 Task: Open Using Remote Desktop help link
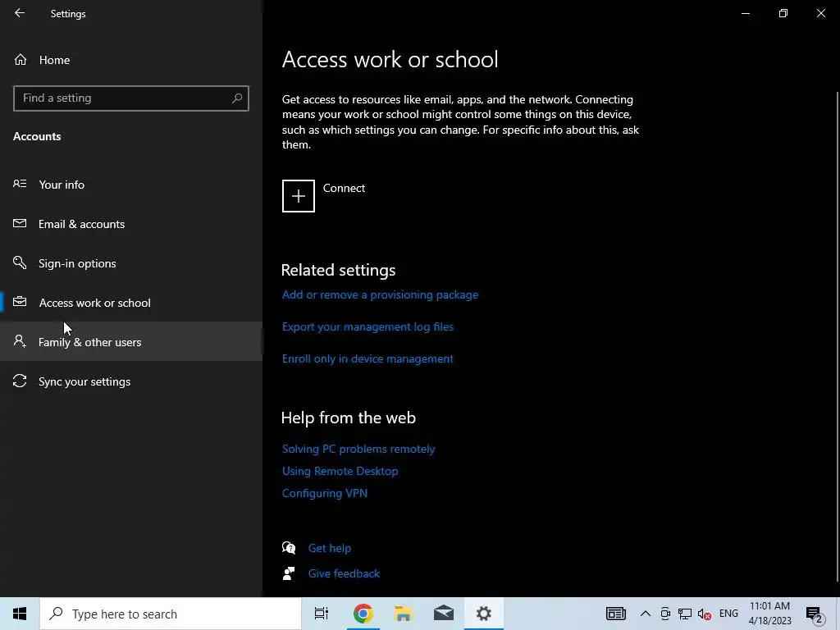(340, 471)
